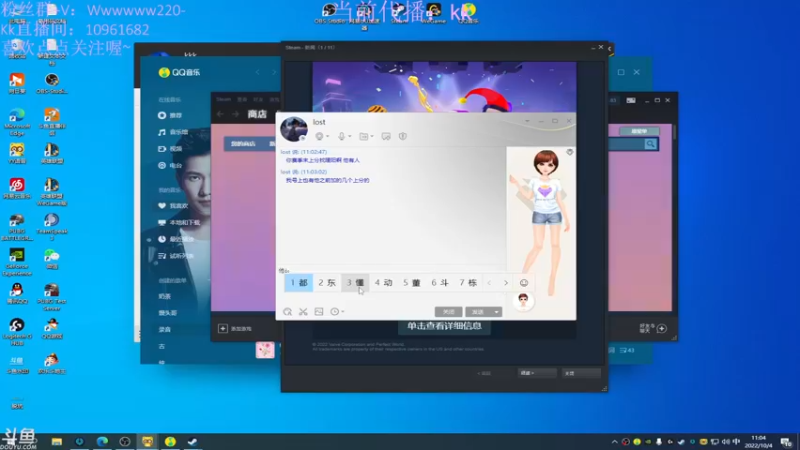The width and height of the screenshot is (800, 450).
Task: Open emoji panel in lost chat toolbar
Action: click(x=287, y=312)
